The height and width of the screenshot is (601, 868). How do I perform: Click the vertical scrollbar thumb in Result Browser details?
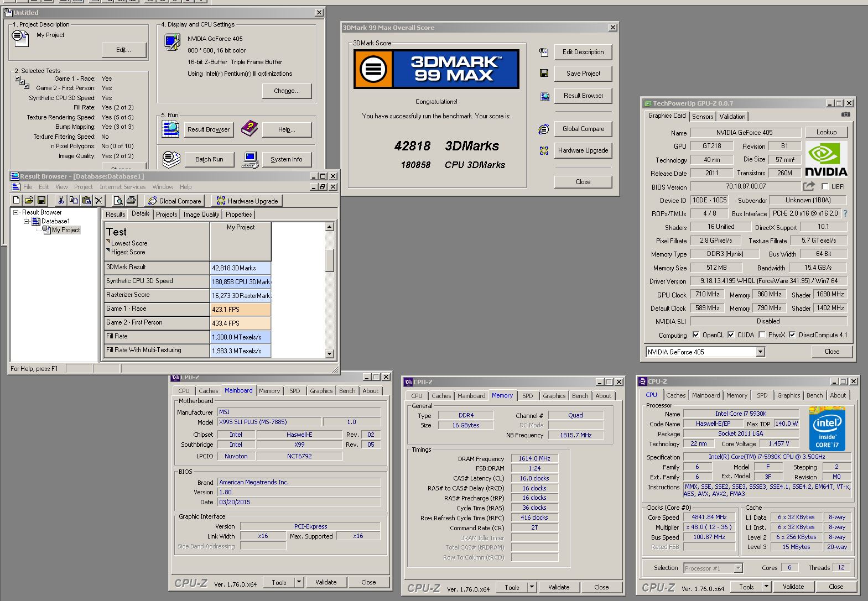pyautogui.click(x=330, y=260)
